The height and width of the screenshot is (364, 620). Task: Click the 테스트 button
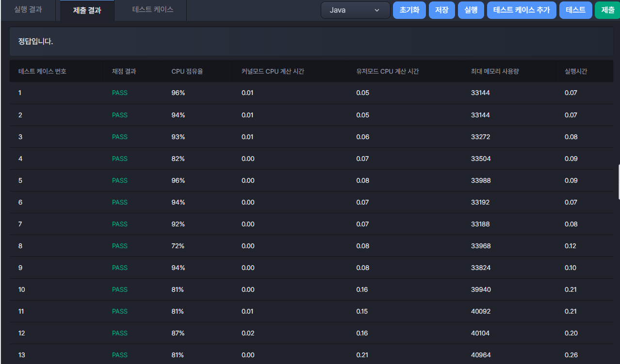point(576,10)
